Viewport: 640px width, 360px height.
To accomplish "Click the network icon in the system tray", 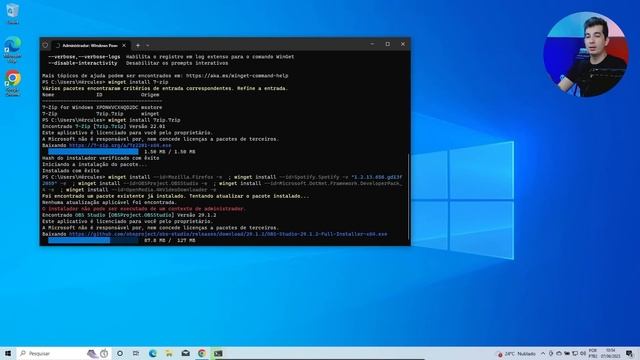I will [x=575, y=354].
